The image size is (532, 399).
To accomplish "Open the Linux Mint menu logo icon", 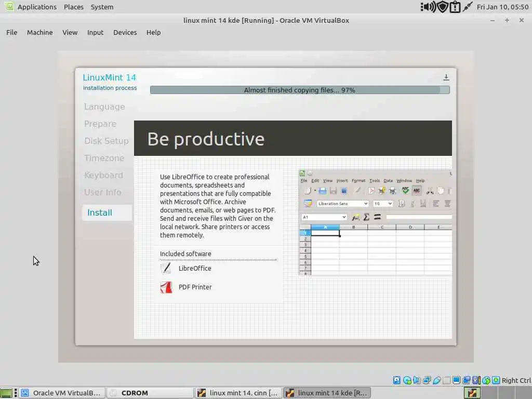I will [9, 6].
